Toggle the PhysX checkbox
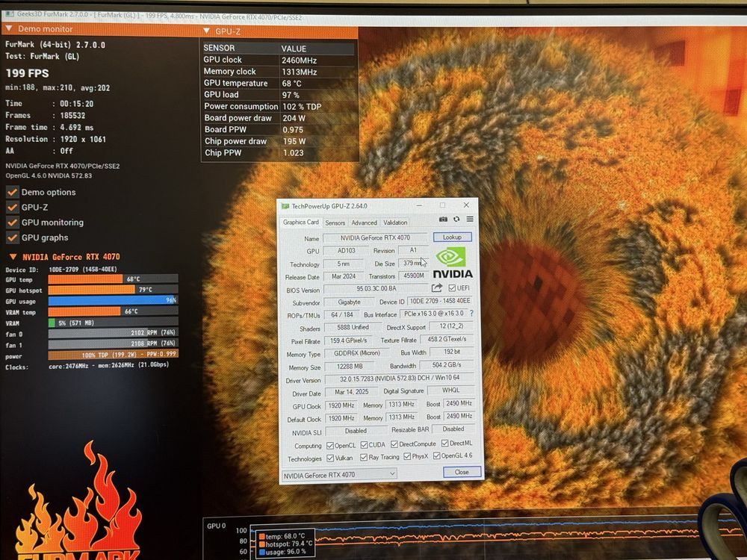This screenshot has width=747, height=560. point(407,456)
